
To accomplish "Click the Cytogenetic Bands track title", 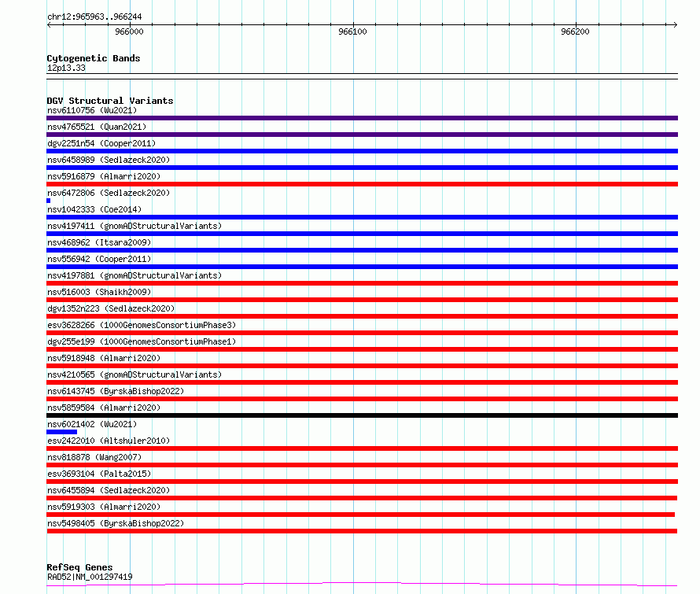I will point(94,58).
